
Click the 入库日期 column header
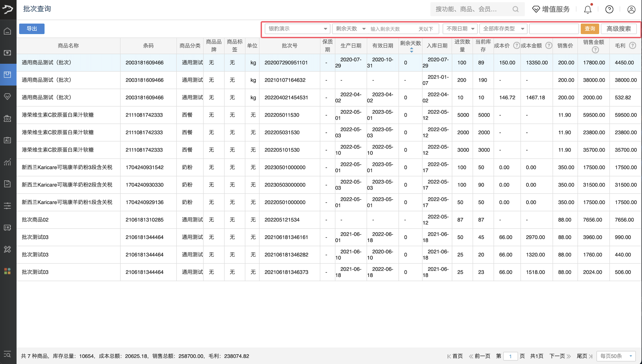(x=437, y=45)
